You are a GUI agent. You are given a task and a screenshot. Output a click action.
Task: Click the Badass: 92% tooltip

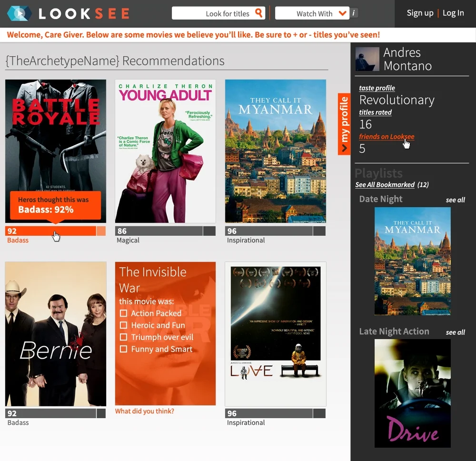pyautogui.click(x=56, y=205)
